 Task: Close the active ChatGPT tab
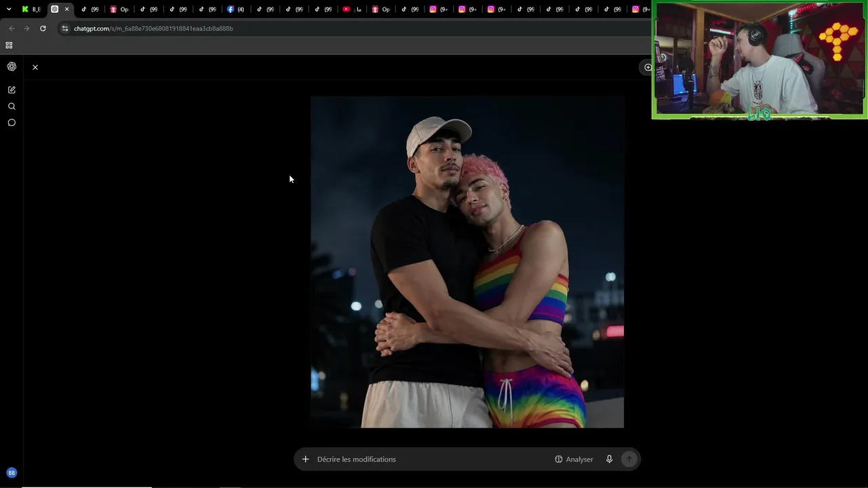[66, 9]
